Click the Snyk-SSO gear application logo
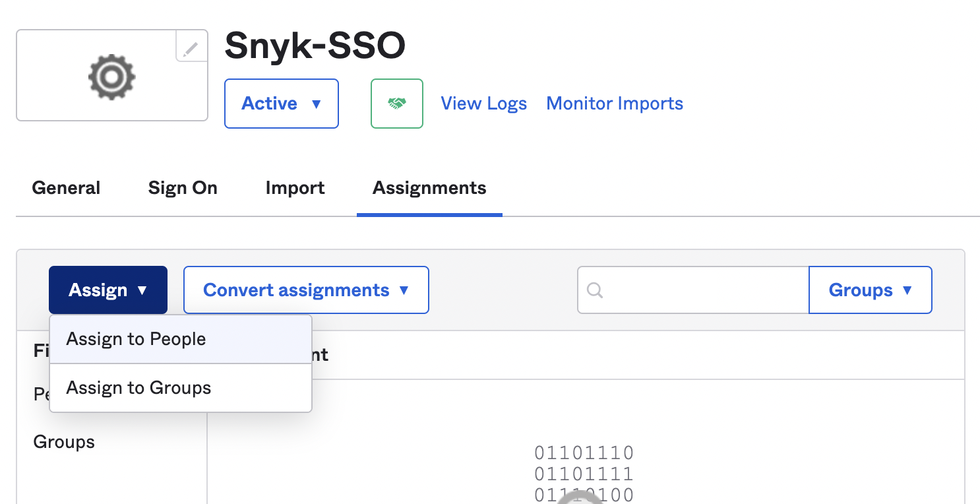Screen dimensions: 980x504 (111, 75)
